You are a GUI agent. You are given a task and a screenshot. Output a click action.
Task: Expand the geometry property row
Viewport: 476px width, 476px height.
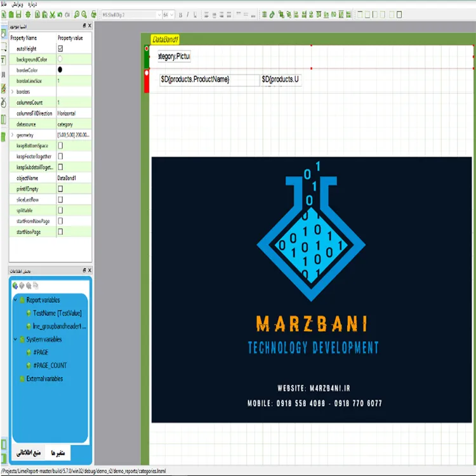[12, 135]
